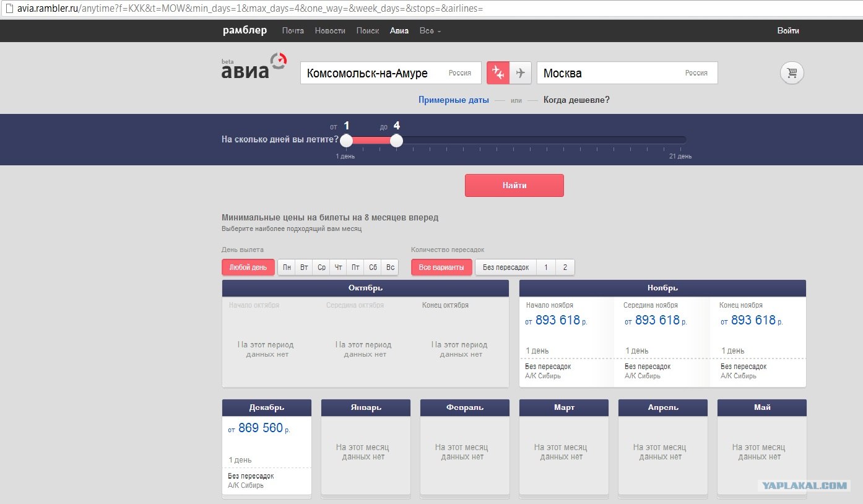Click the maximum days slider handle
The width and height of the screenshot is (863, 504).
[x=397, y=141]
